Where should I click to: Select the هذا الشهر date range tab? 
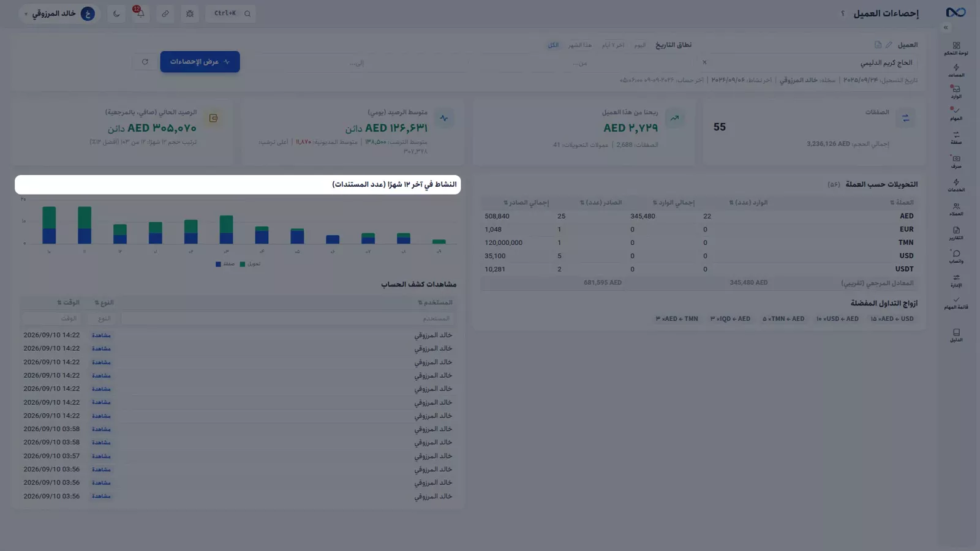[x=580, y=45]
